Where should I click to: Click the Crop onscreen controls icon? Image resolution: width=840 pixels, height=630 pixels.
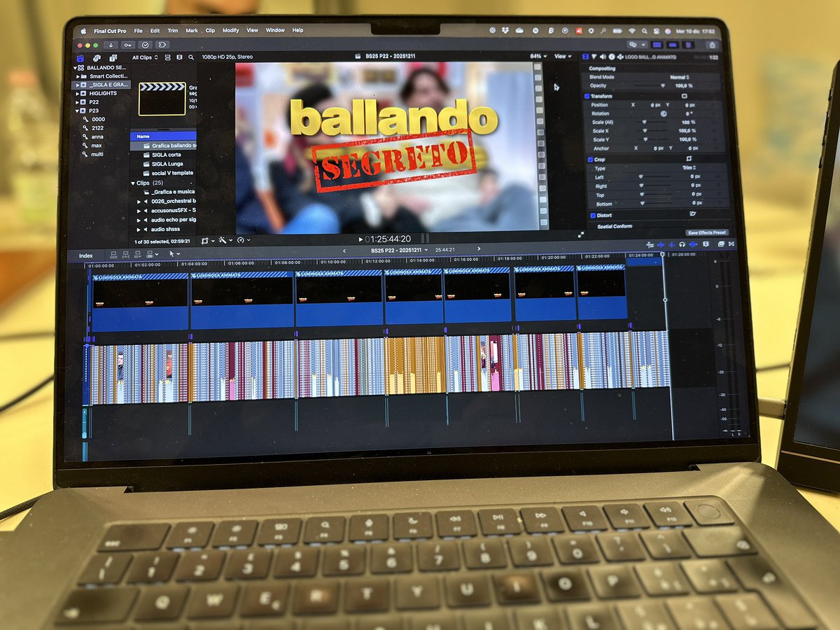click(x=688, y=160)
